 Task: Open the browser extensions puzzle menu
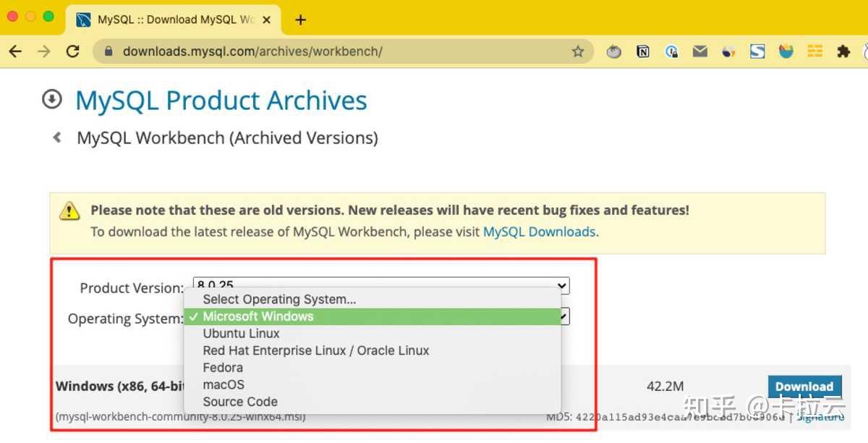pyautogui.click(x=845, y=51)
